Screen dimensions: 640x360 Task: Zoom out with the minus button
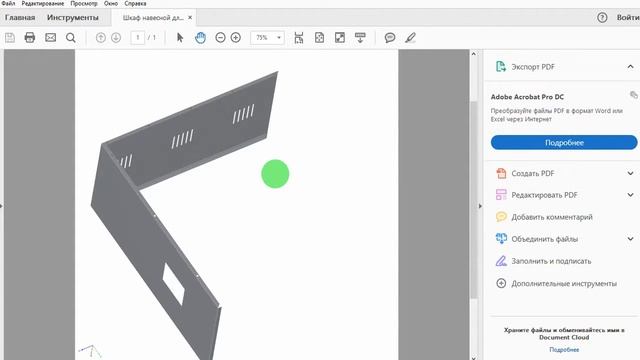pos(220,38)
